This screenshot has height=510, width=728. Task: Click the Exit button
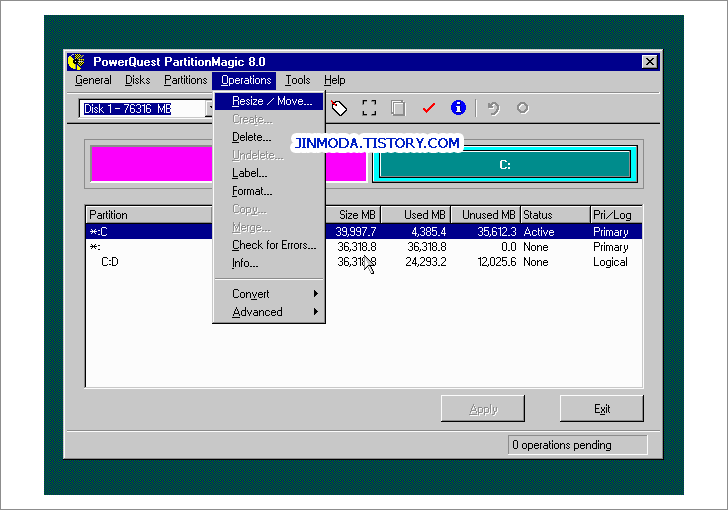pos(602,409)
